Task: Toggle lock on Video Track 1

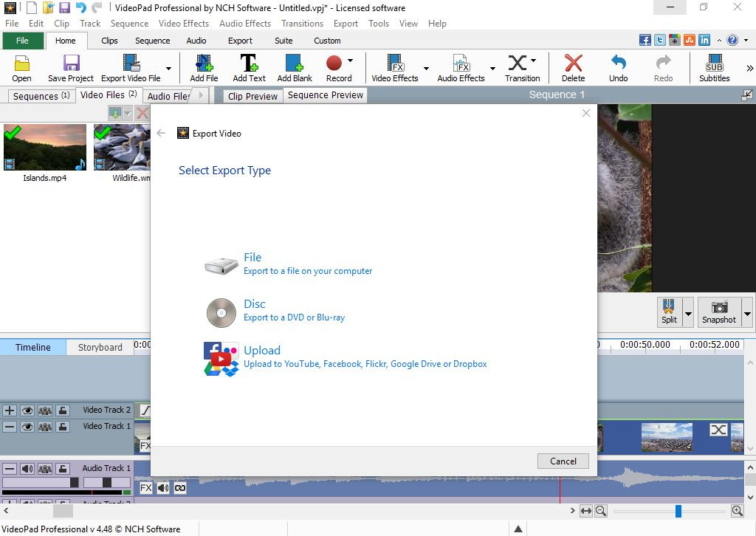Action: click(63, 427)
